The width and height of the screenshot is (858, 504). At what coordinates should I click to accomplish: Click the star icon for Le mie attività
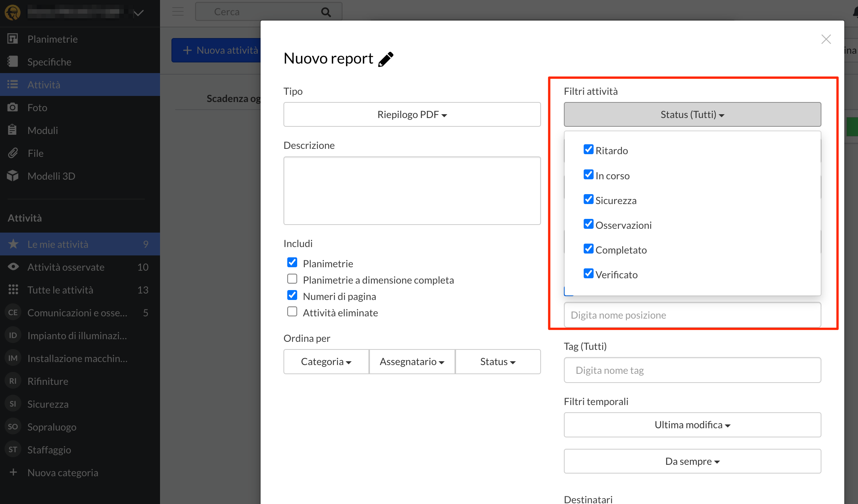click(13, 244)
